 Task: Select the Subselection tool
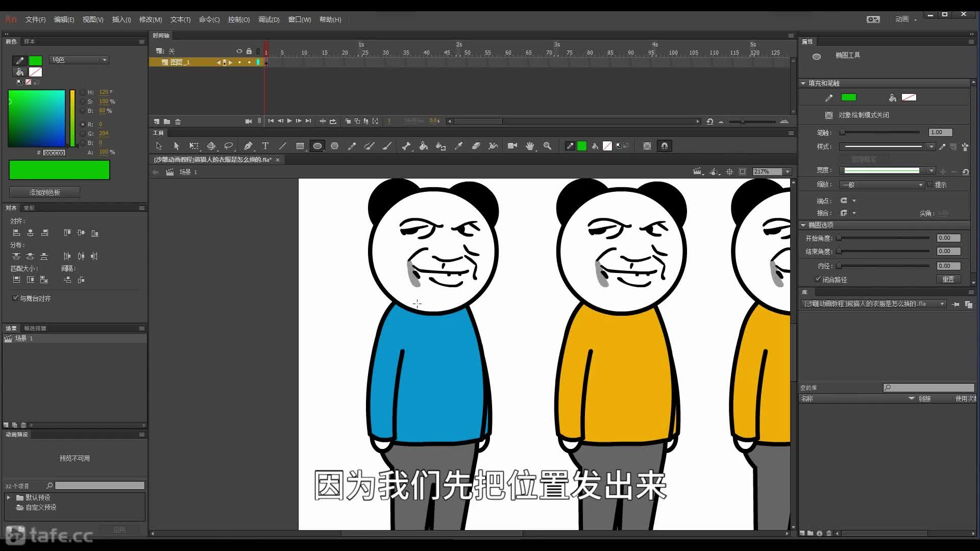coord(177,146)
